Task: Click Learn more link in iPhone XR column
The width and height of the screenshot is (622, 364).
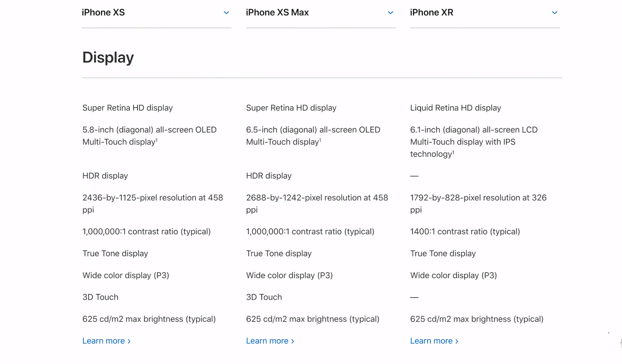Action: pyautogui.click(x=434, y=341)
